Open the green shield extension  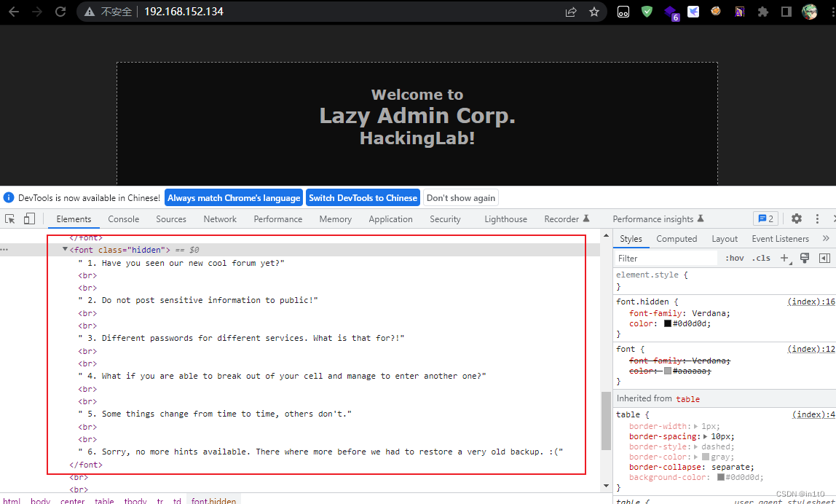click(x=647, y=12)
